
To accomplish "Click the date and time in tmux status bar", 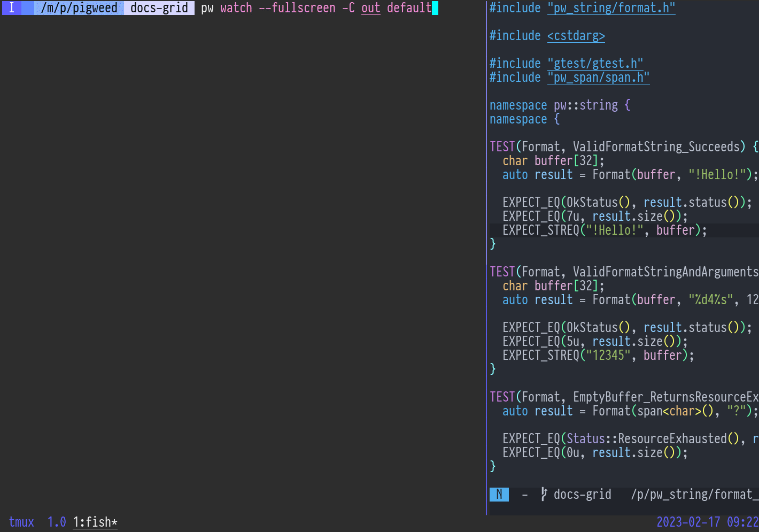I will [707, 522].
